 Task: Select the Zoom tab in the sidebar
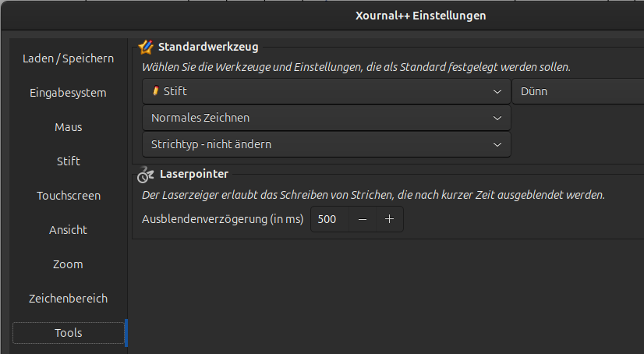[x=68, y=264]
